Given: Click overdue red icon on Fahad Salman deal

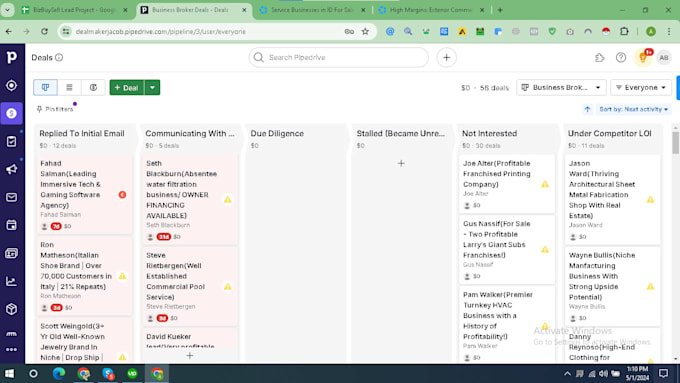Looking at the screenshot, I should (122, 195).
